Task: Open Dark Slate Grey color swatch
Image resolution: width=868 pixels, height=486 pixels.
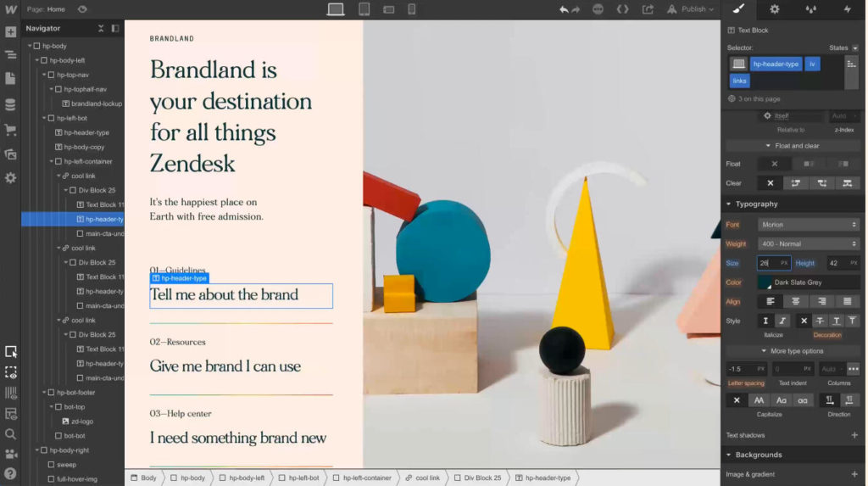Action: click(x=765, y=282)
